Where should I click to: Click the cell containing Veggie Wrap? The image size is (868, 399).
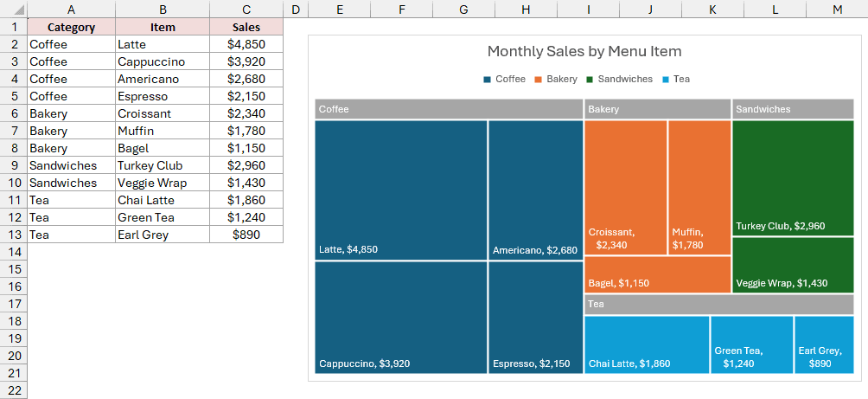click(163, 183)
